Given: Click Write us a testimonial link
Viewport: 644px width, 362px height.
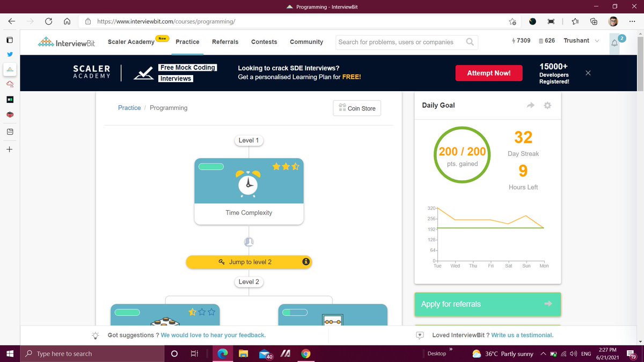Looking at the screenshot, I should point(522,335).
